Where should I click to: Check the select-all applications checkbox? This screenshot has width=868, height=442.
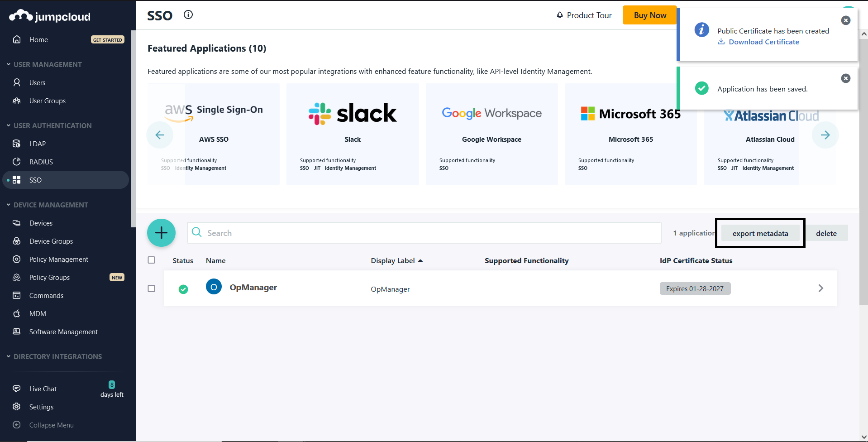pos(151,260)
